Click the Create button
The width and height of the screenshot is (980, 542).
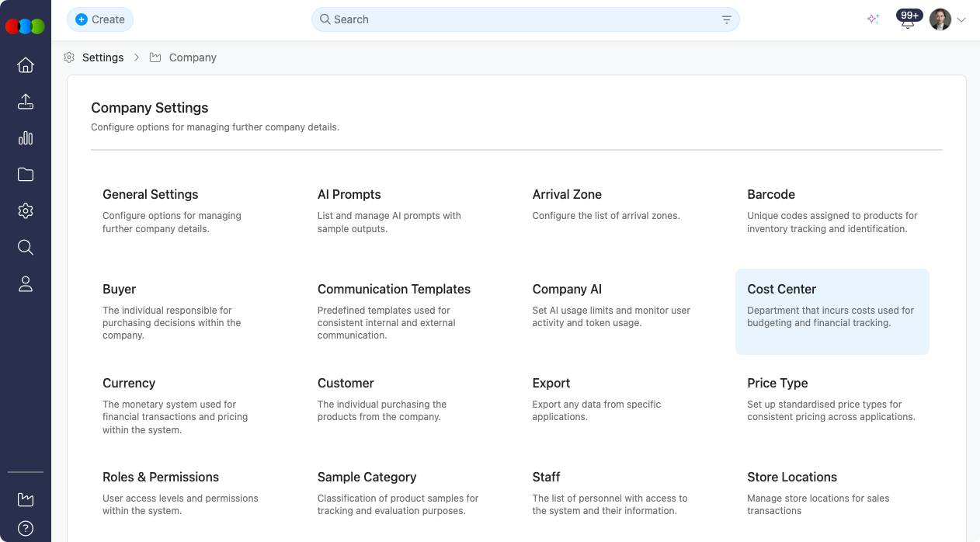click(x=100, y=19)
